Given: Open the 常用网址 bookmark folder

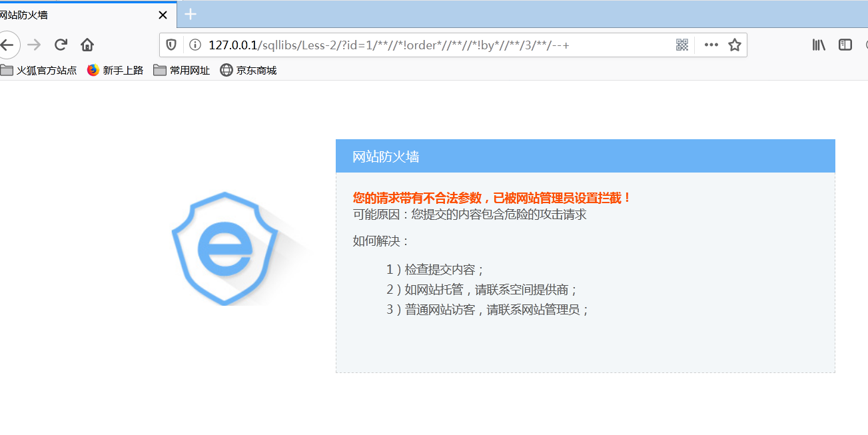Looking at the screenshot, I should pos(181,70).
